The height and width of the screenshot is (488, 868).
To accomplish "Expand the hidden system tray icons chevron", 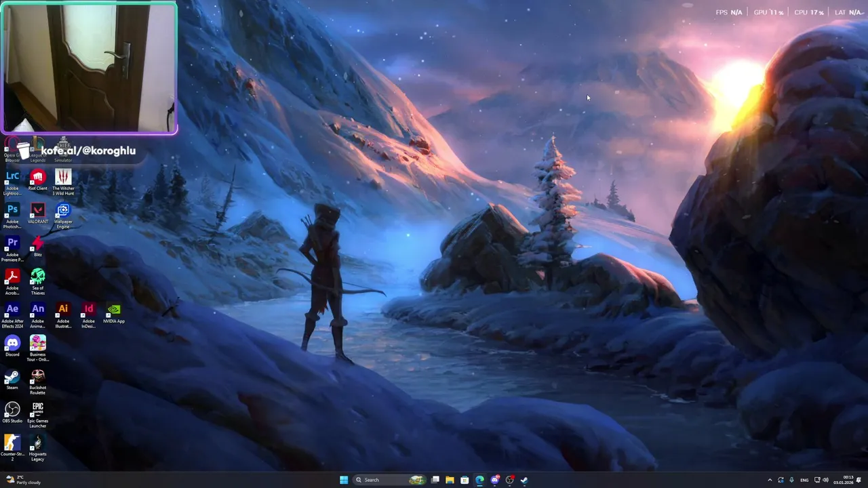I will point(770,480).
